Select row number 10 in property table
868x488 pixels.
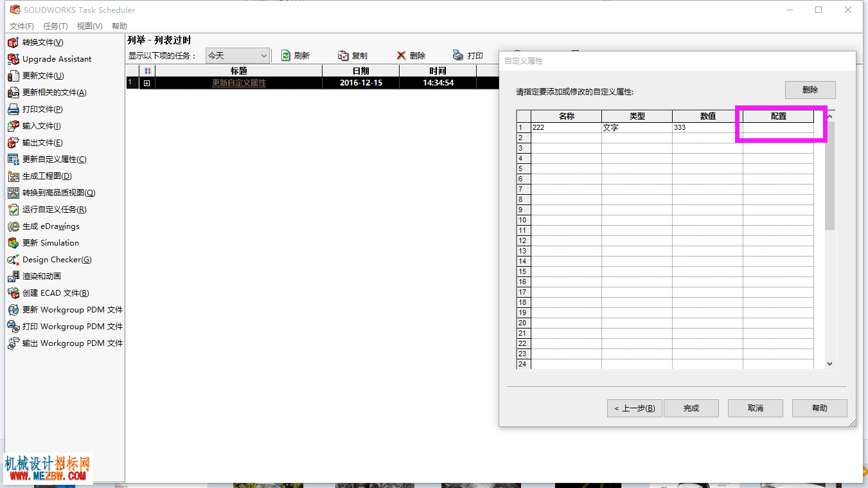[524, 220]
